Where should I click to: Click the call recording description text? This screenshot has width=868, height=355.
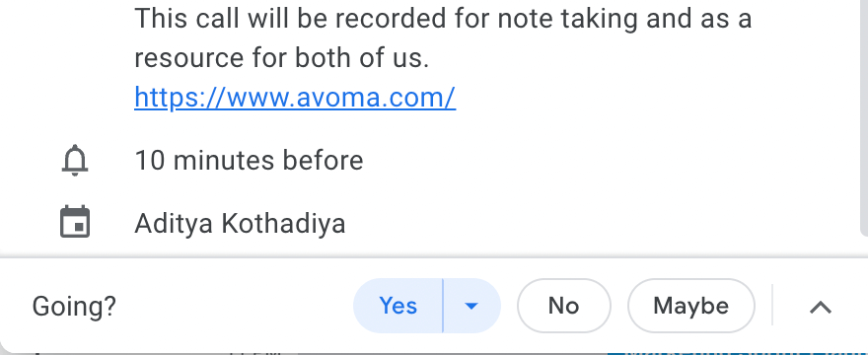click(x=443, y=37)
